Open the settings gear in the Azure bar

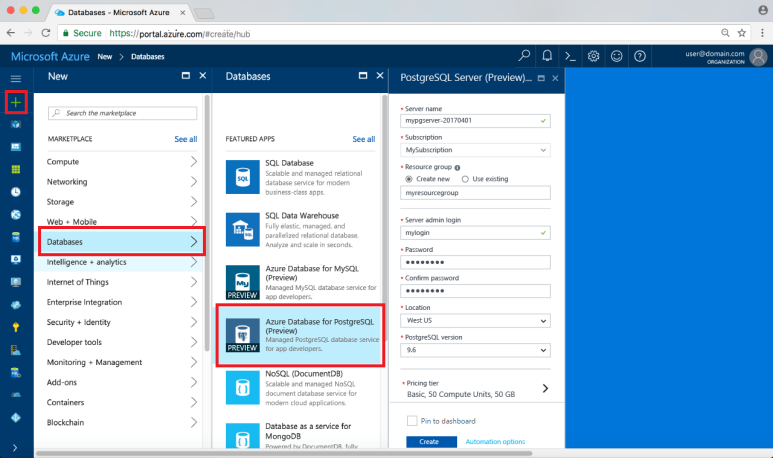click(x=594, y=56)
